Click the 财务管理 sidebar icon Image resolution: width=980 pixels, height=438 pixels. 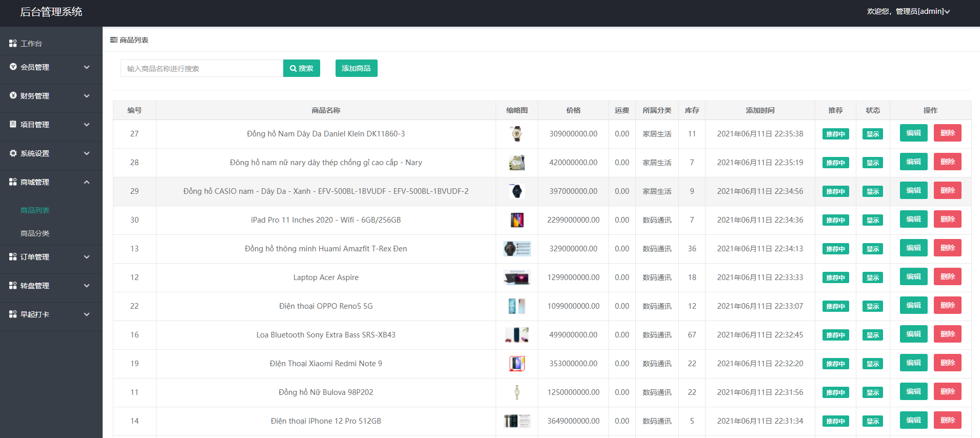pos(13,96)
